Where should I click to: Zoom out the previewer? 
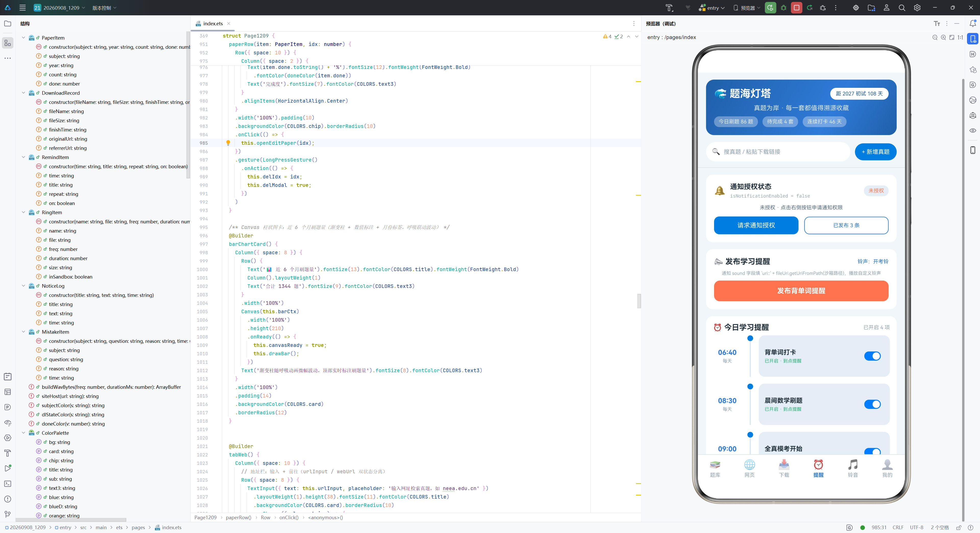pos(935,37)
